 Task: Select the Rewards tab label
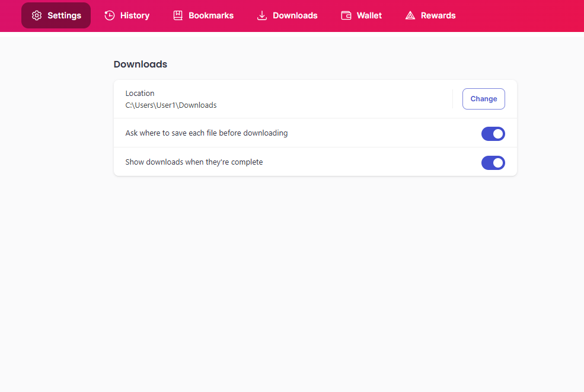tap(438, 15)
